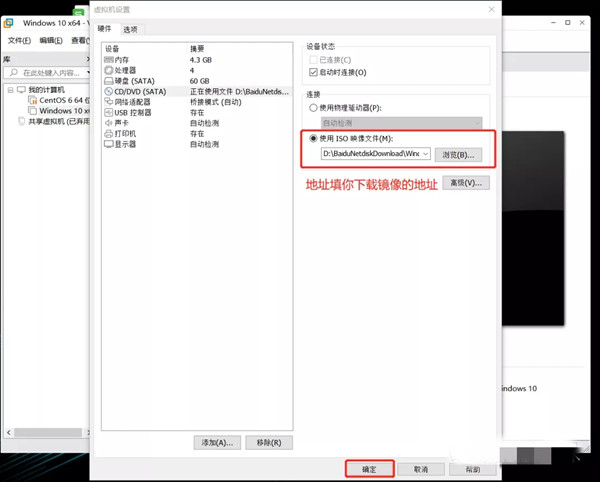Viewport: 600px width, 482px height.
Task: Select the USB 控制器 device icon
Action: [109, 112]
